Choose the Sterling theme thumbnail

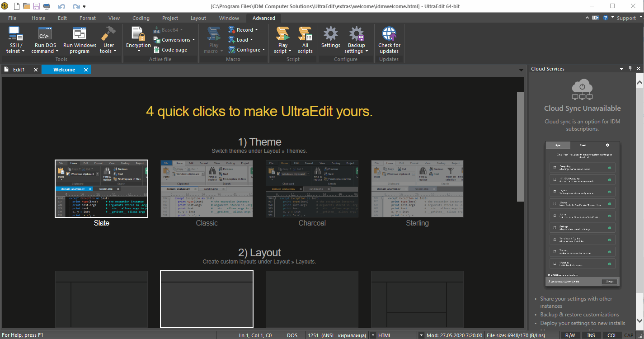(418, 188)
